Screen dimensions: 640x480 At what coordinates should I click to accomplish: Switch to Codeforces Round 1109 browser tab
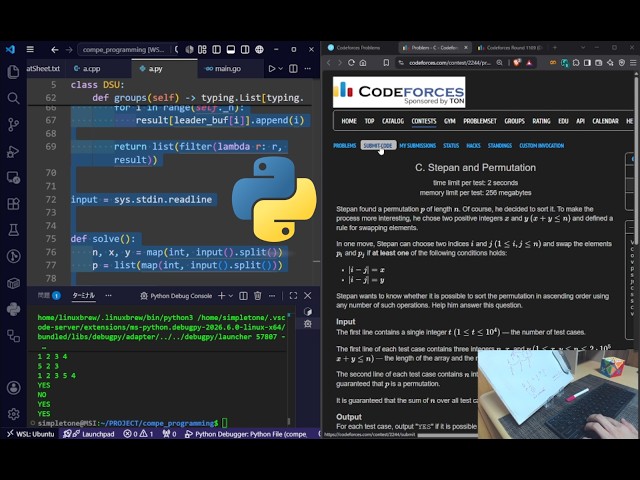510,48
